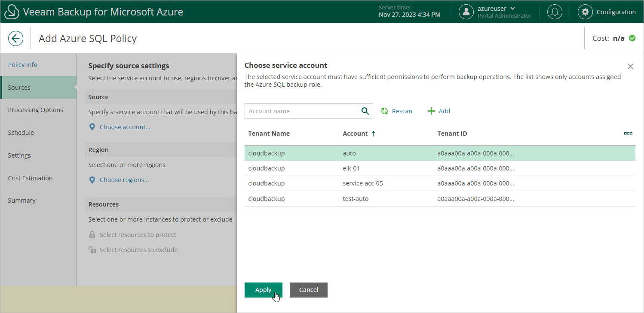Image resolution: width=644 pixels, height=313 pixels.
Task: Click Choose account link
Action: 125,127
